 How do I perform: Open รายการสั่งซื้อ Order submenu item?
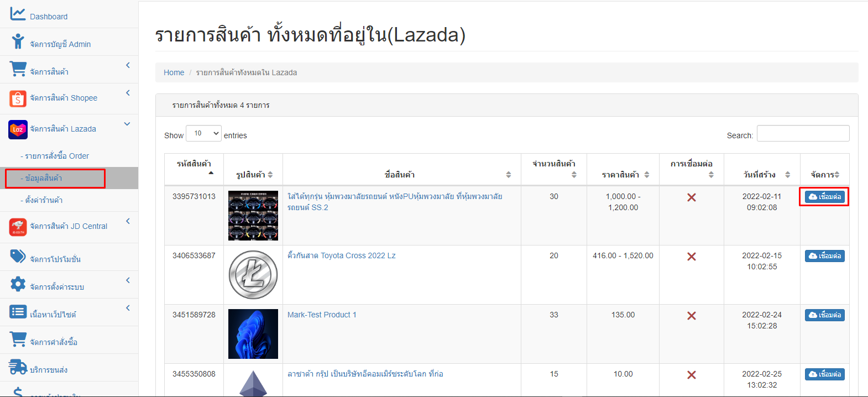click(x=57, y=156)
